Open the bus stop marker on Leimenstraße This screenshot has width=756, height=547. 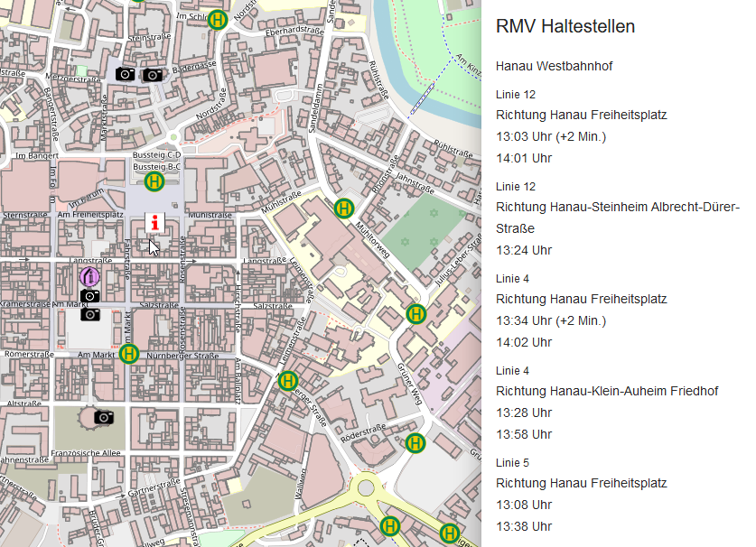tap(288, 381)
